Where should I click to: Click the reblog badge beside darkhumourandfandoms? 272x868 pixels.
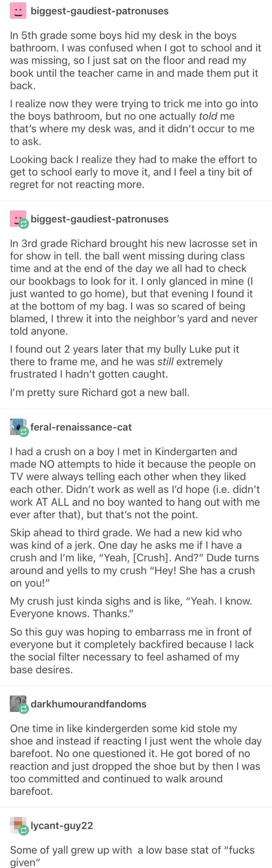(23, 709)
